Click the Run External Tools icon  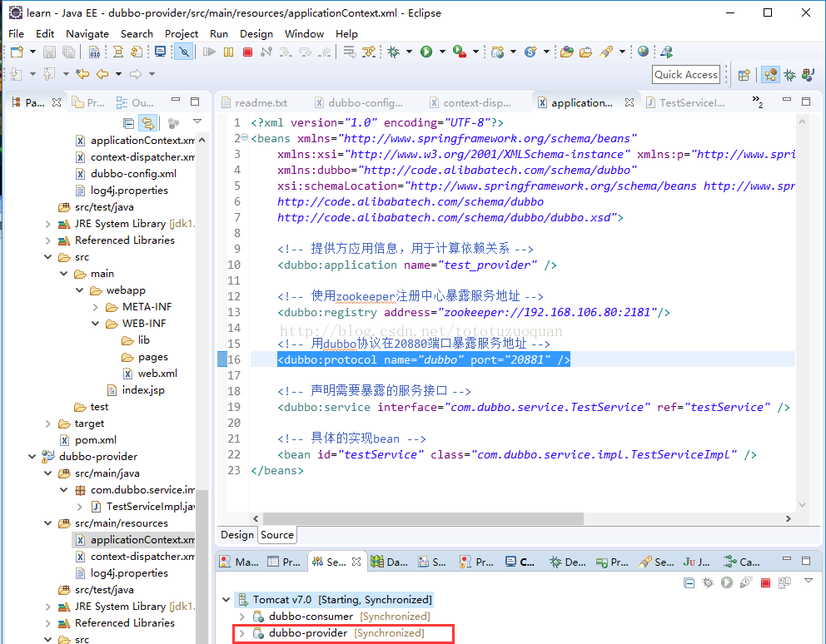coord(460,52)
